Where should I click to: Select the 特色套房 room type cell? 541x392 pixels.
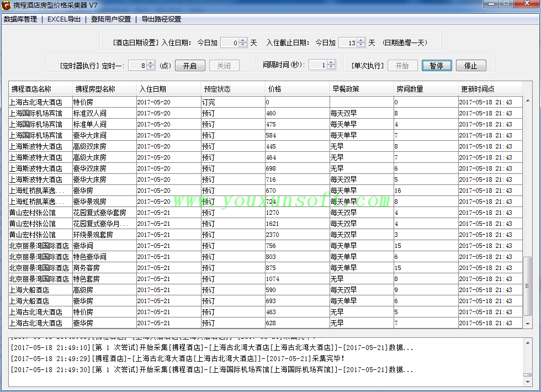click(x=104, y=279)
